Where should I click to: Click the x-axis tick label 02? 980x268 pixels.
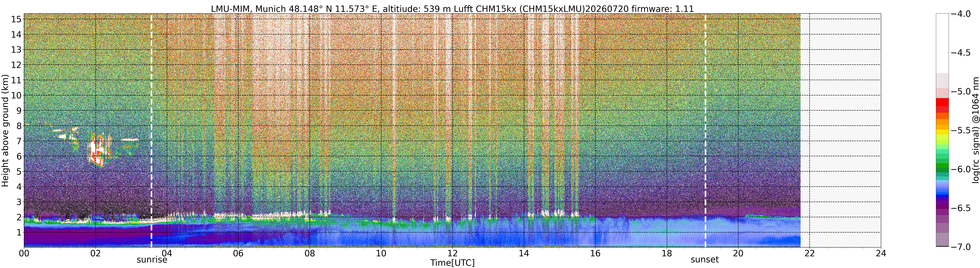[x=96, y=254]
